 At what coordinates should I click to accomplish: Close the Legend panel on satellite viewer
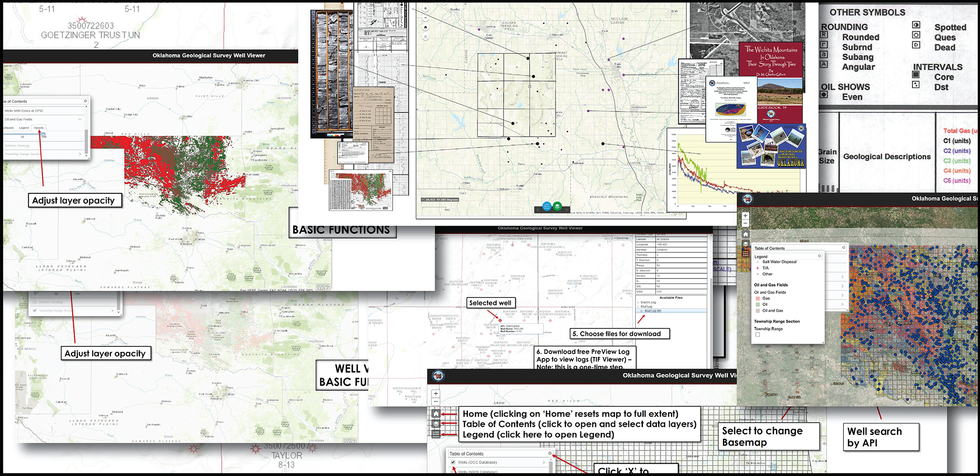(820, 256)
